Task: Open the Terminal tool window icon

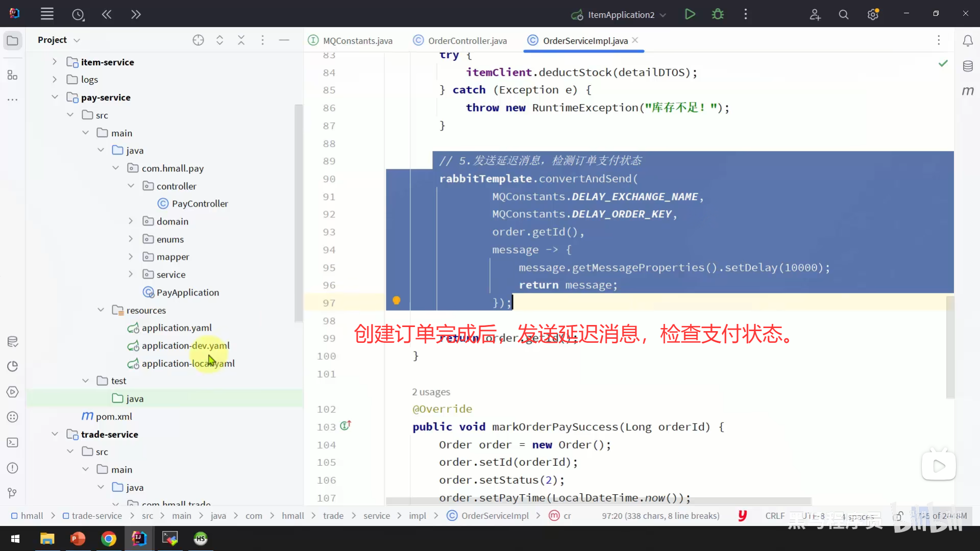Action: click(12, 442)
